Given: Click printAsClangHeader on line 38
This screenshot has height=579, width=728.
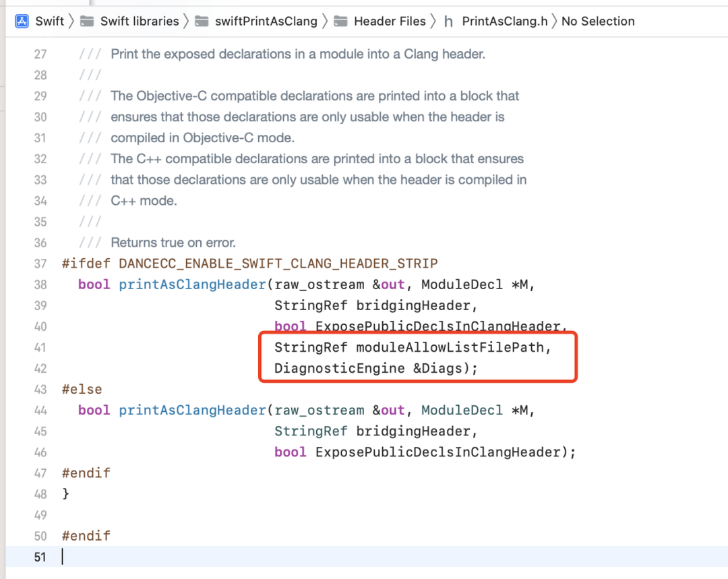Looking at the screenshot, I should tap(192, 284).
